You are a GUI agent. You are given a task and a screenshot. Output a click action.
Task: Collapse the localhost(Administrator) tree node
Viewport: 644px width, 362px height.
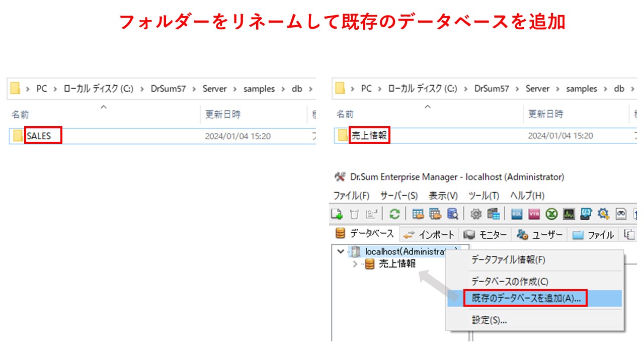click(340, 250)
